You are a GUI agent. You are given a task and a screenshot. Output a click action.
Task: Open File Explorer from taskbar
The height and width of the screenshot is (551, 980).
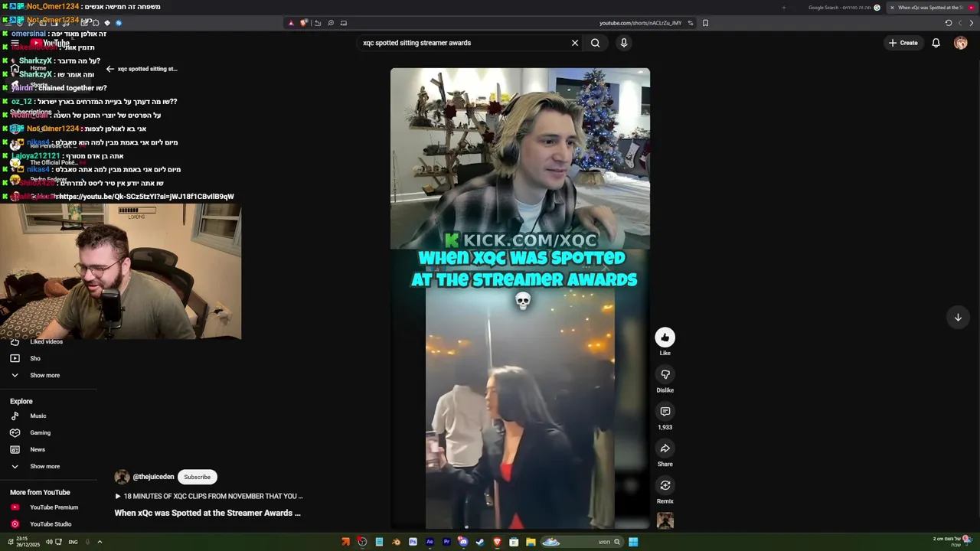point(531,542)
